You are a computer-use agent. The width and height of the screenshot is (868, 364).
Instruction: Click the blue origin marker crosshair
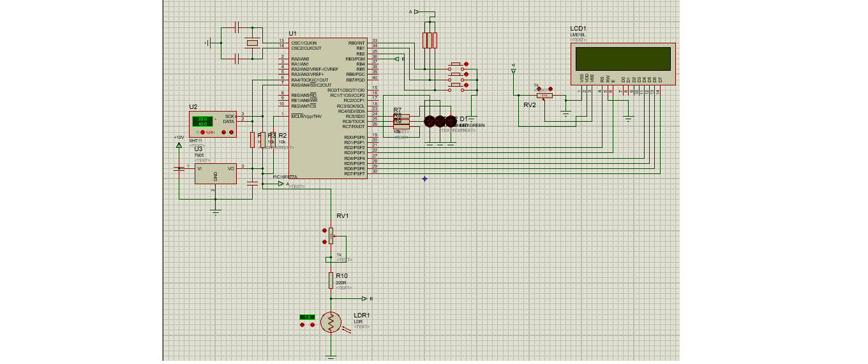[x=424, y=179]
